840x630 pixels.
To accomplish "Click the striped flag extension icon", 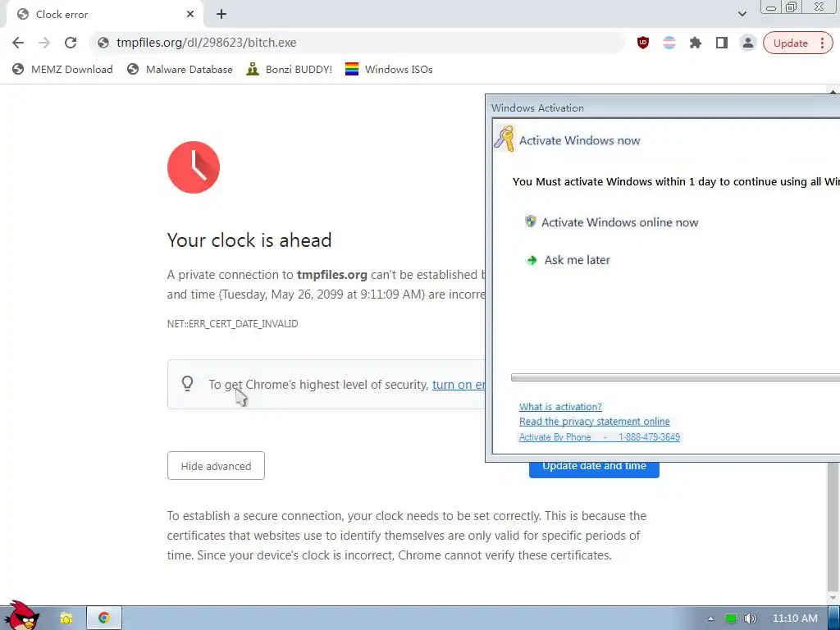I will pyautogui.click(x=669, y=43).
